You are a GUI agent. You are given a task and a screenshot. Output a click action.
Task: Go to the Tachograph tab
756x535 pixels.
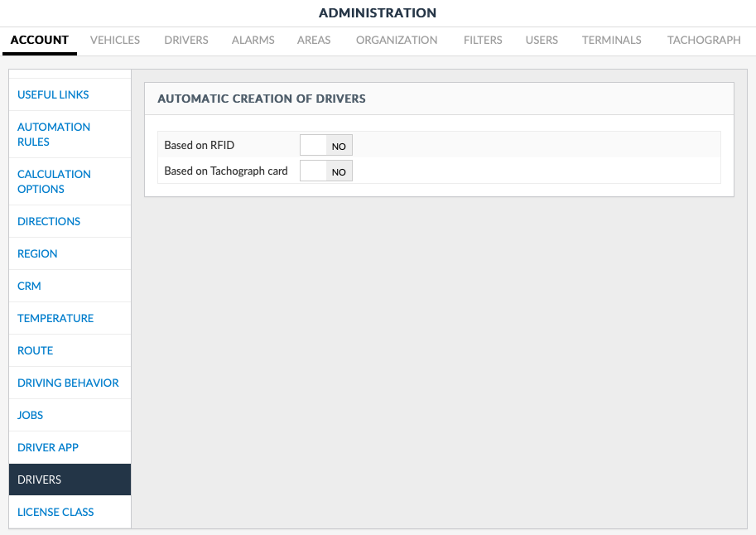(704, 40)
